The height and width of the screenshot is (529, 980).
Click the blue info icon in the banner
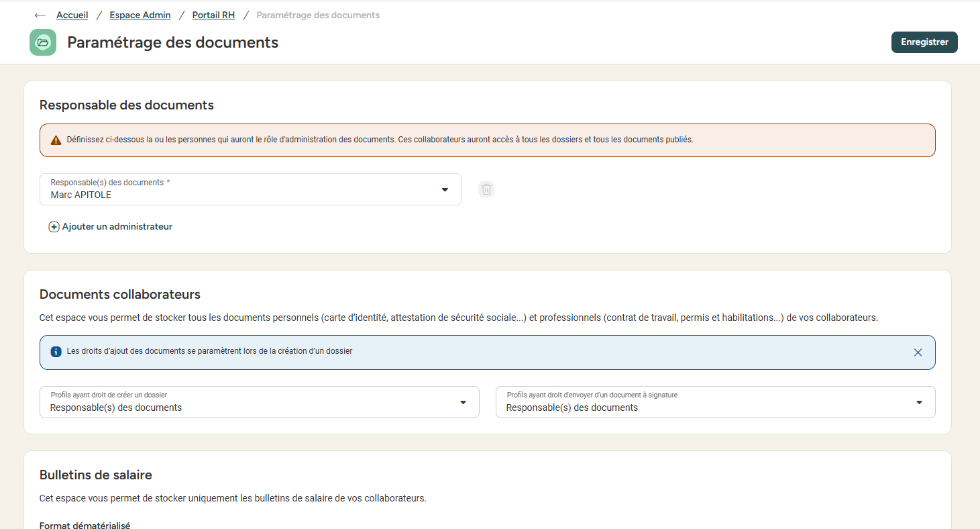click(56, 352)
